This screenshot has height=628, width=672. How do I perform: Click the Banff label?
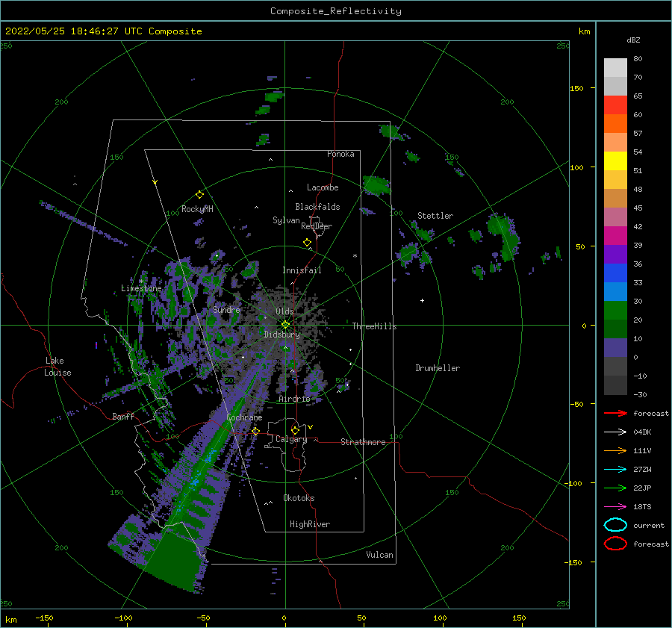point(123,416)
